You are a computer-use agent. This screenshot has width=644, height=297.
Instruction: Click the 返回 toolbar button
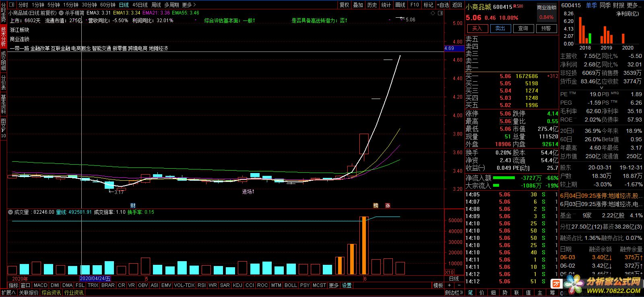(457, 5)
